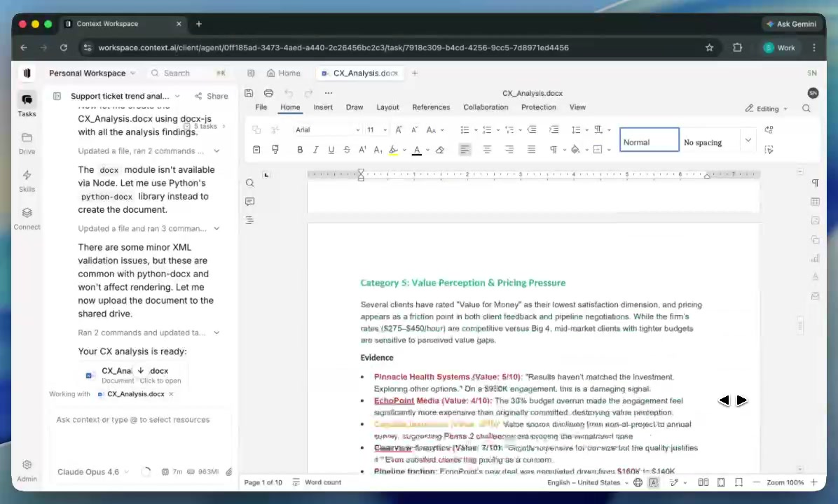Apply bold formatting
The width and height of the screenshot is (838, 504).
click(x=300, y=150)
